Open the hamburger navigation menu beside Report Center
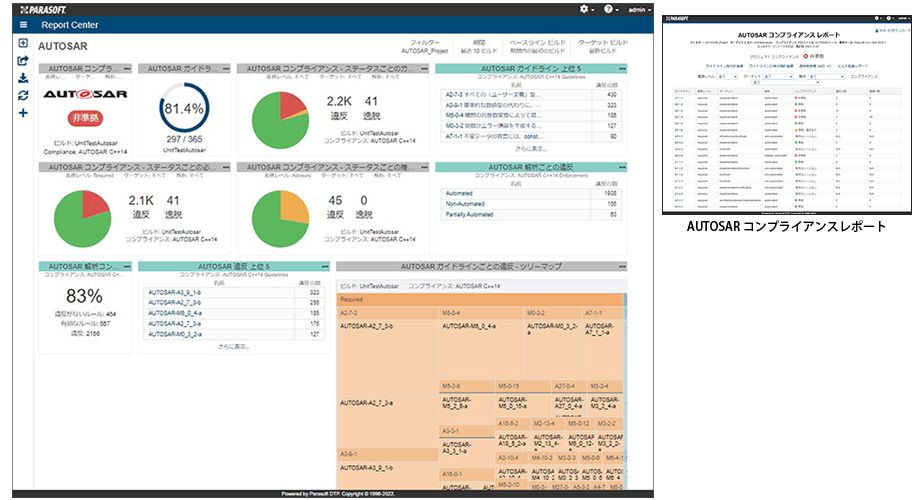Viewport: 920px width, 500px height. click(x=23, y=25)
